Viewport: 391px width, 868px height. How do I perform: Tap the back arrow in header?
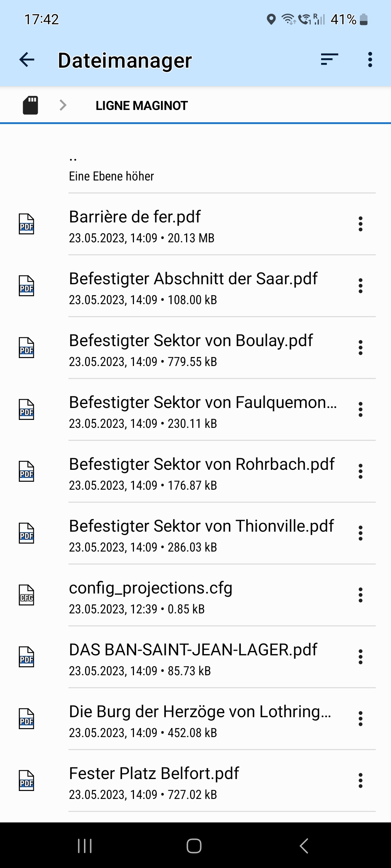(27, 60)
